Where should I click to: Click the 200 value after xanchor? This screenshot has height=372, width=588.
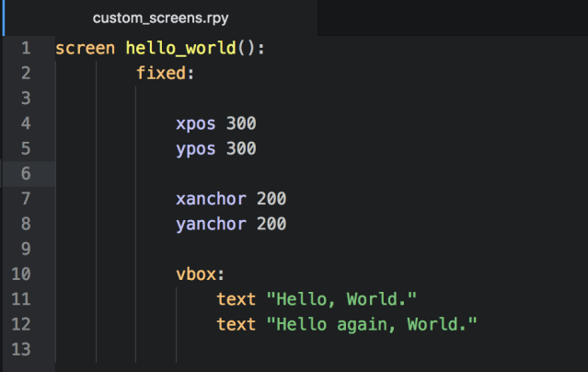pos(271,198)
